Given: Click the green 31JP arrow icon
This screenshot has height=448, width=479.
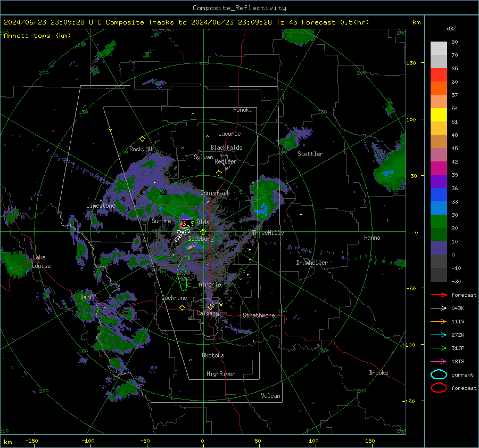Looking at the screenshot, I should (439, 348).
